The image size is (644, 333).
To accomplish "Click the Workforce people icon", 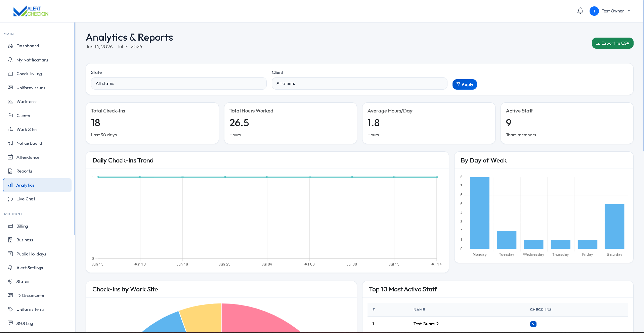I will 10,102.
